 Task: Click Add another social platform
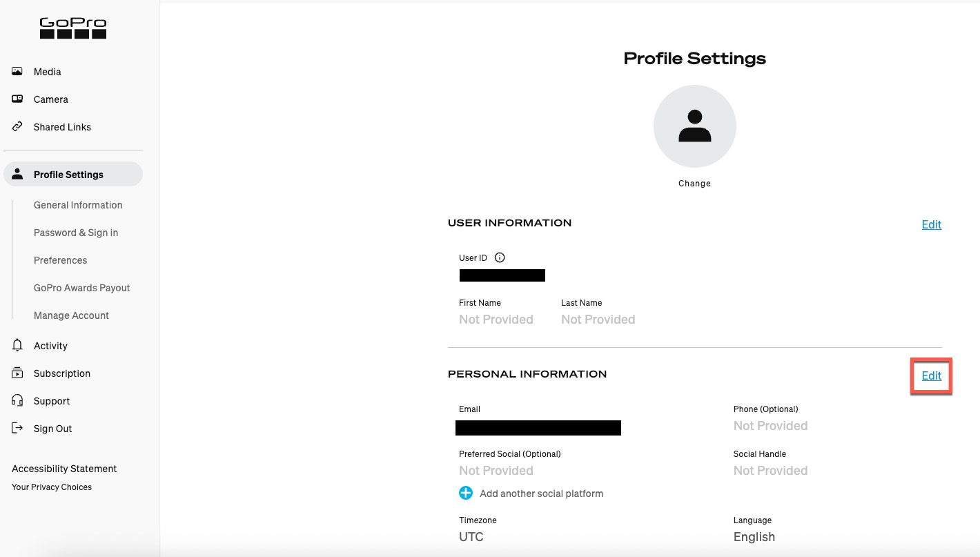click(542, 494)
